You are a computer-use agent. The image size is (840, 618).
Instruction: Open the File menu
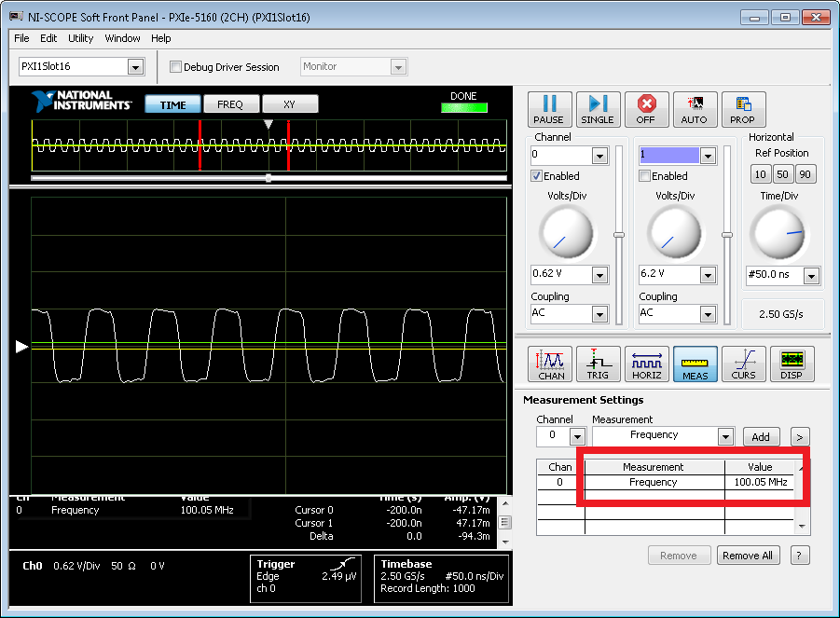coord(21,38)
